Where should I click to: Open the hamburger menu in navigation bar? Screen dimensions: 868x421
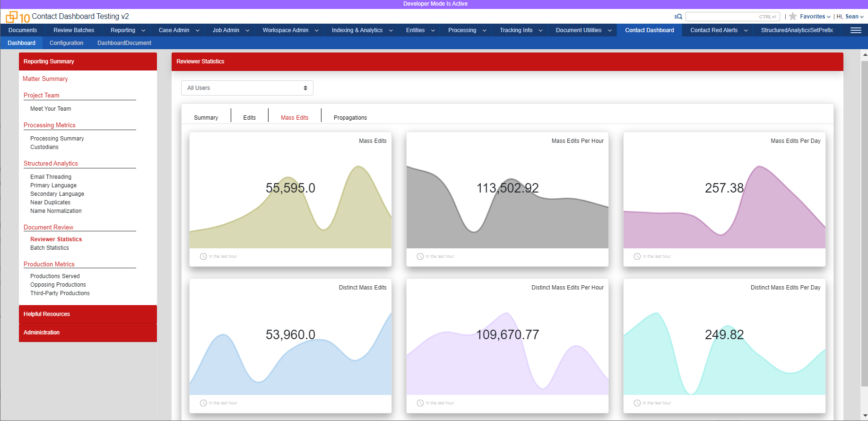coord(855,30)
